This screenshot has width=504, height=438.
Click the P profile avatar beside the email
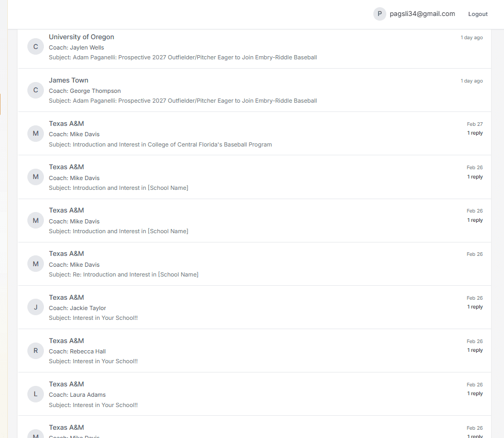pos(380,14)
